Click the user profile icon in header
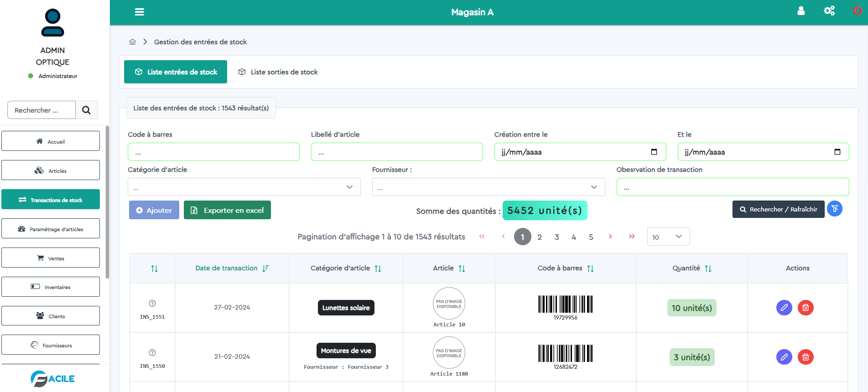 click(x=801, y=11)
